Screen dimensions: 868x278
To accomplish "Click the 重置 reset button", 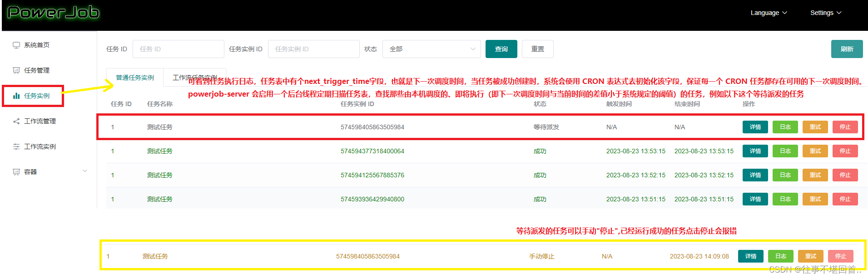I will coord(538,49).
